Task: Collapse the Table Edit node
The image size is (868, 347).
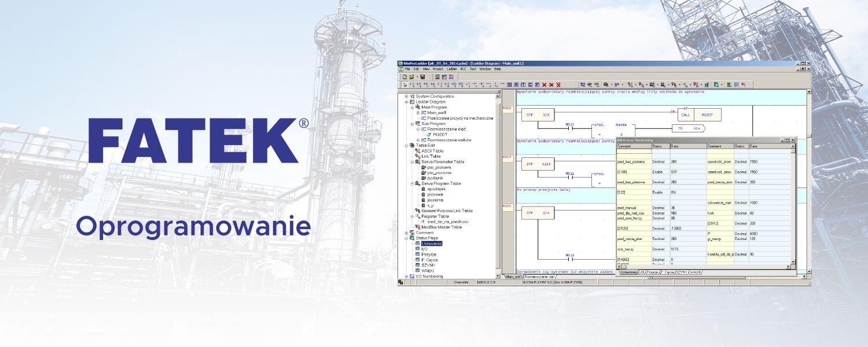Action: coord(406,145)
